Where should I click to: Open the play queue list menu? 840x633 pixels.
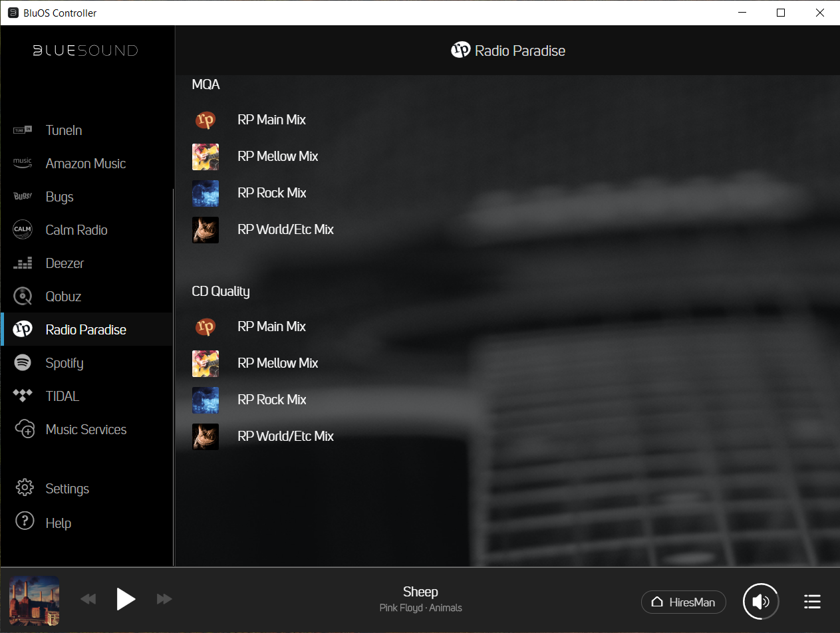coord(812,602)
